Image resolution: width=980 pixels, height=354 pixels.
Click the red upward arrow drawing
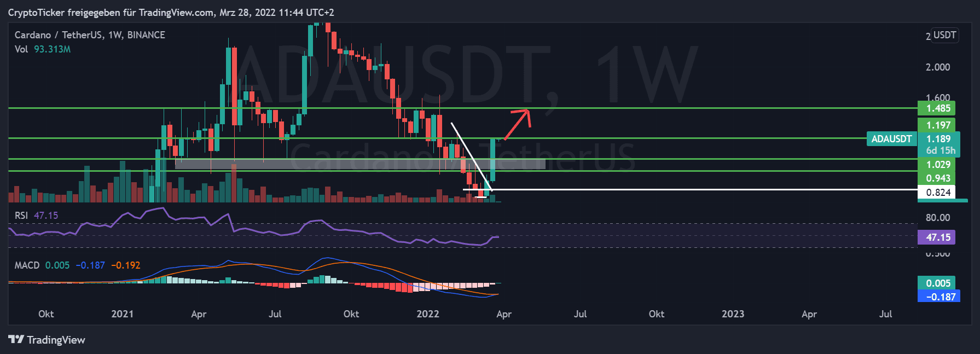click(x=517, y=124)
